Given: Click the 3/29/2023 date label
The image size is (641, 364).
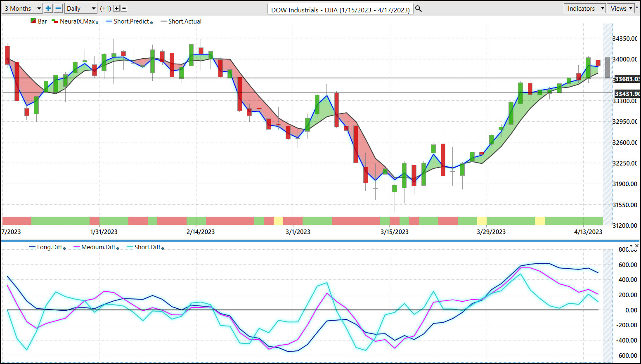Looking at the screenshot, I should pyautogui.click(x=491, y=232).
